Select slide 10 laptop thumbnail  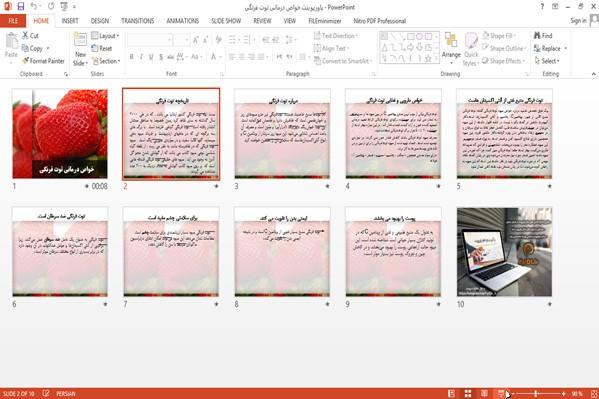click(x=504, y=252)
